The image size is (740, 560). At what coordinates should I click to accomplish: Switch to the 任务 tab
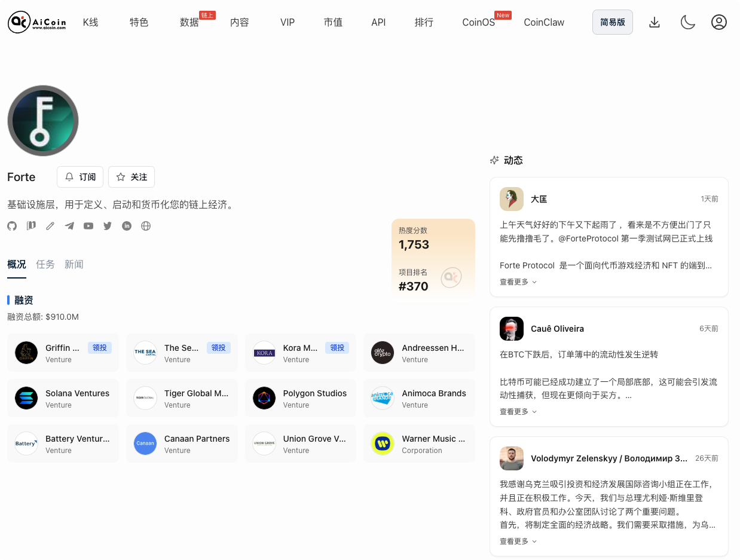pos(45,264)
